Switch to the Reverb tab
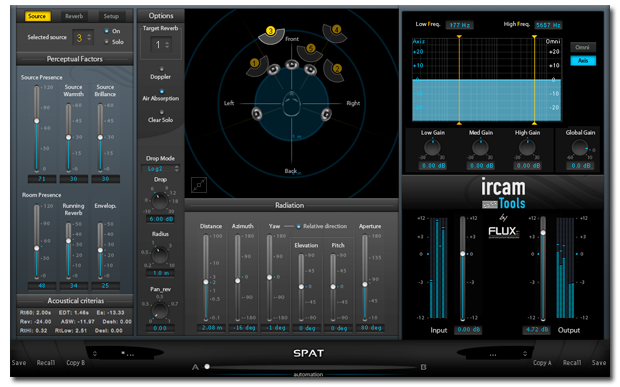The width and height of the screenshot is (620, 387). click(x=74, y=16)
